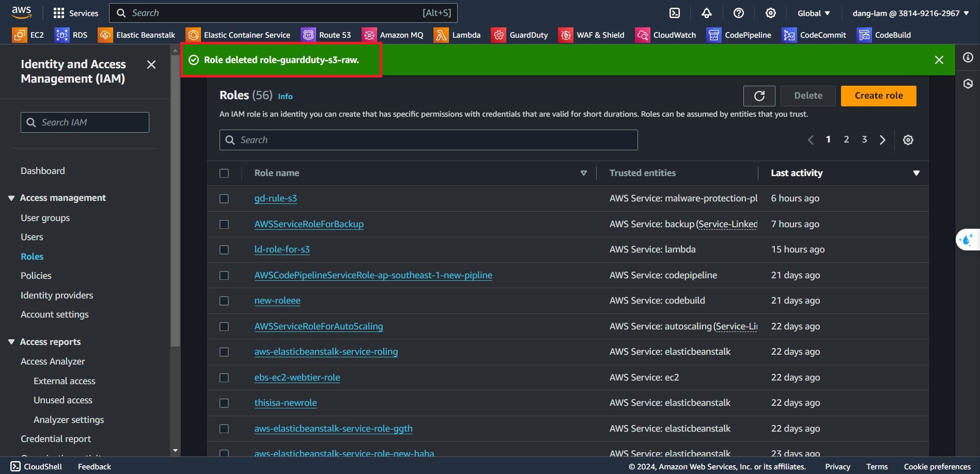Go to Policies in the sidebar

pyautogui.click(x=36, y=276)
